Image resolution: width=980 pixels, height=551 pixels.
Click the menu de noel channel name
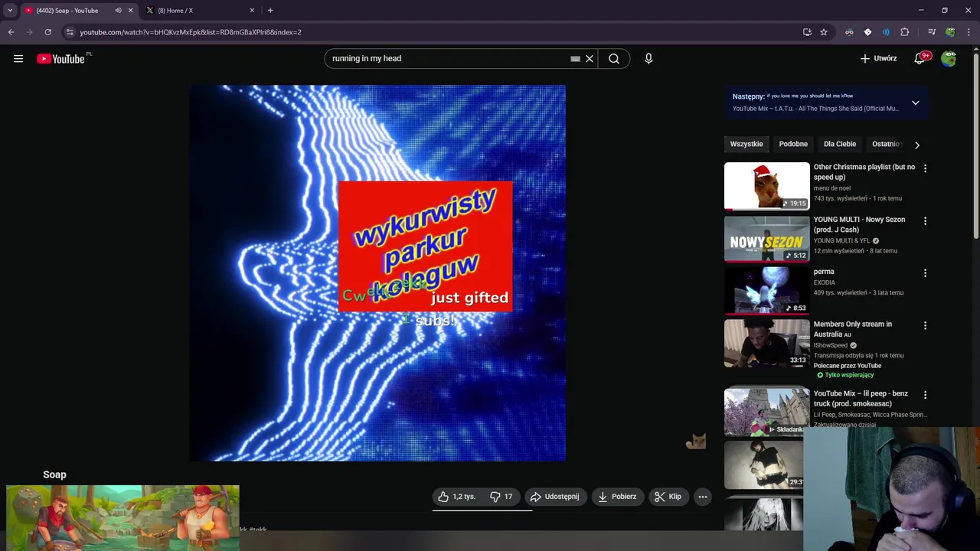[x=832, y=188]
